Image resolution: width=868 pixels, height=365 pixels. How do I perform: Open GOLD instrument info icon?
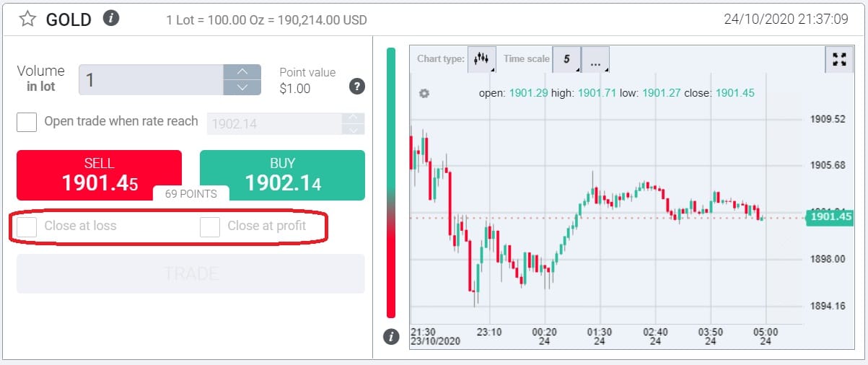110,18
